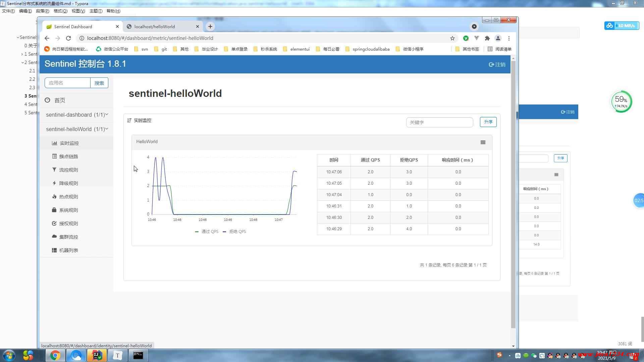Click the Chrome tab search dropdown arrow
This screenshot has height=362, width=644.
pos(474,26)
